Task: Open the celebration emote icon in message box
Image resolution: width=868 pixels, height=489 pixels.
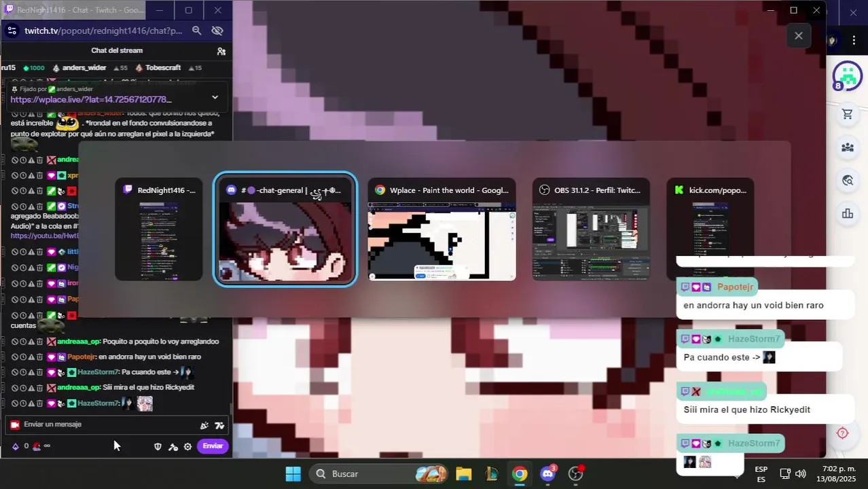Action: 204,425
